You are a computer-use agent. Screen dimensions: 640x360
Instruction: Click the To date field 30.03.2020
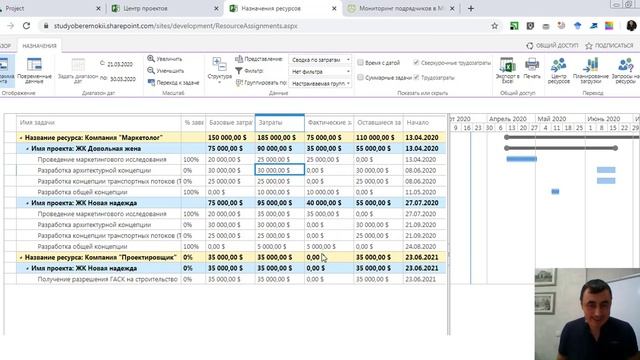pos(123,79)
